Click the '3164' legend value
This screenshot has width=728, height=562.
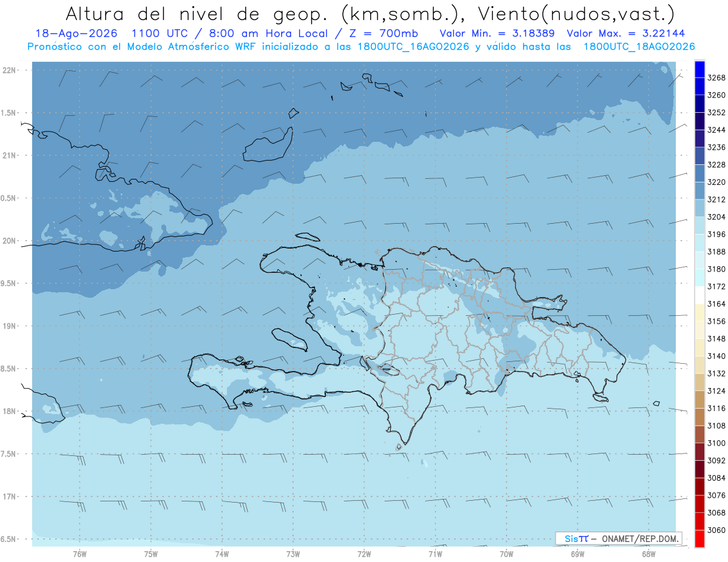coord(716,304)
